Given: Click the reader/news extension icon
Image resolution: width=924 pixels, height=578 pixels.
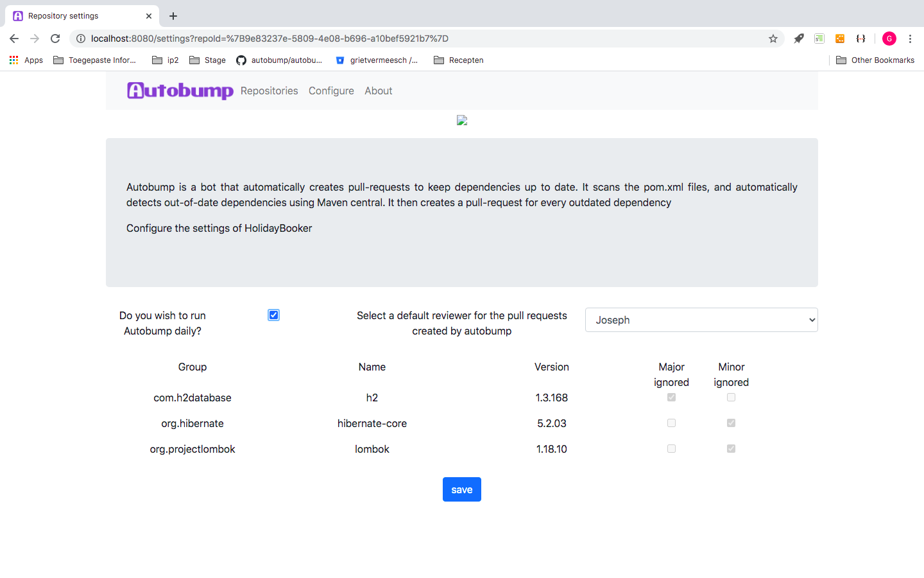Looking at the screenshot, I should 819,39.
